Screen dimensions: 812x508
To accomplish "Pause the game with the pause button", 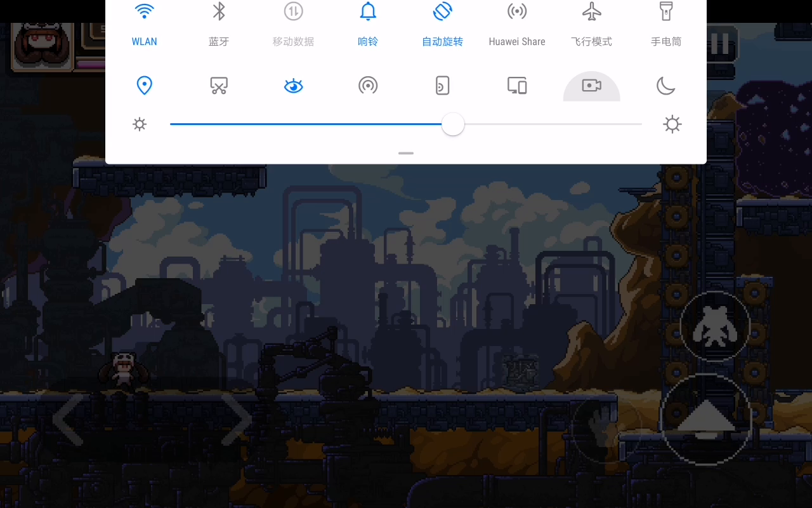I will [x=720, y=44].
